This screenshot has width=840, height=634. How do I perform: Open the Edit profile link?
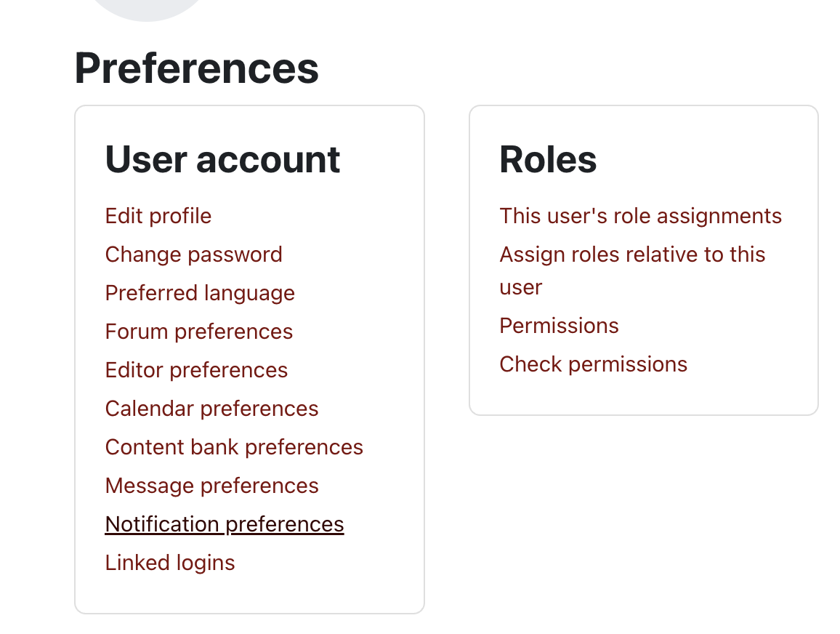(x=158, y=216)
